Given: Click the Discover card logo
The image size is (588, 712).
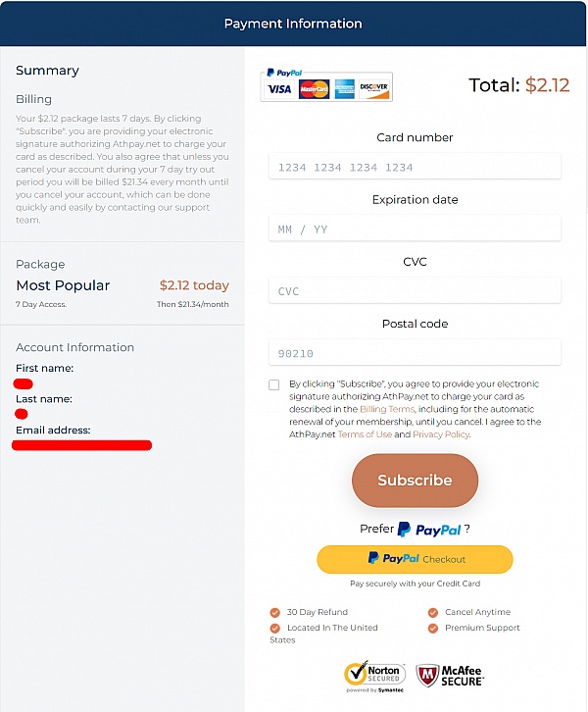Looking at the screenshot, I should click(373, 89).
